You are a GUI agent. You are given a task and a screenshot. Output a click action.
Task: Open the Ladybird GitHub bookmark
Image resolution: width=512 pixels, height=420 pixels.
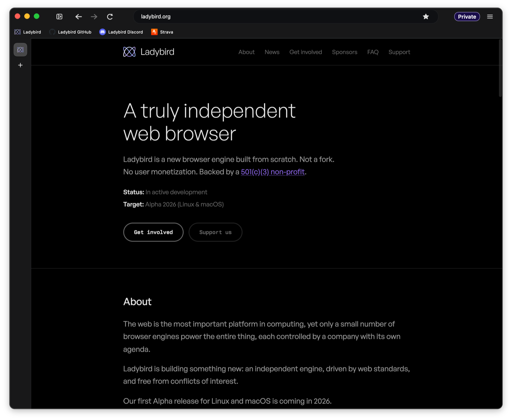pyautogui.click(x=70, y=32)
